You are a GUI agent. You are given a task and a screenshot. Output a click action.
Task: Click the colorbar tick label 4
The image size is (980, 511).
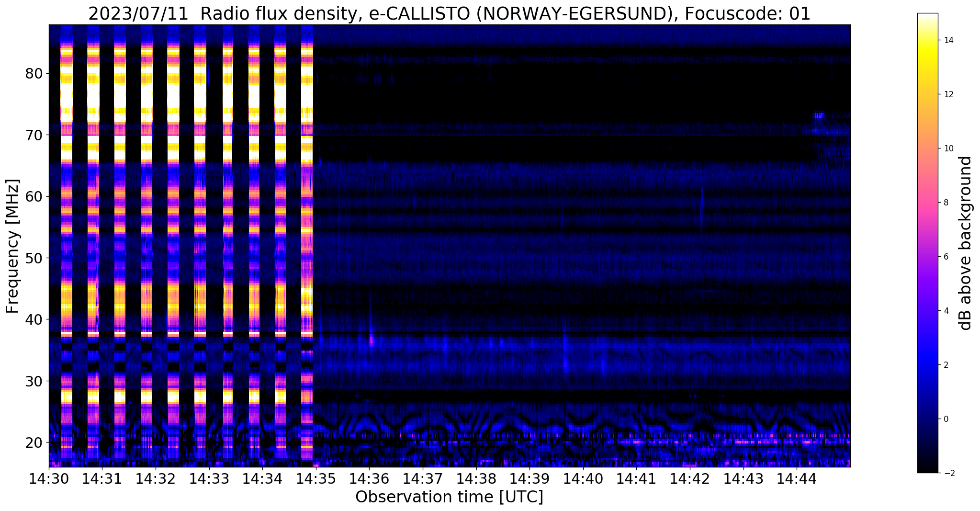pyautogui.click(x=946, y=311)
